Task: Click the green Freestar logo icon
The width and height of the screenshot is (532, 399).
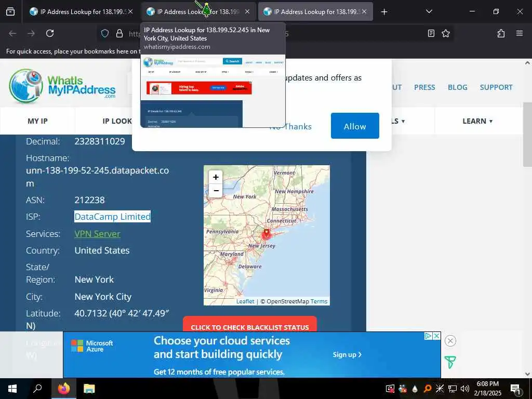Action: click(450, 362)
